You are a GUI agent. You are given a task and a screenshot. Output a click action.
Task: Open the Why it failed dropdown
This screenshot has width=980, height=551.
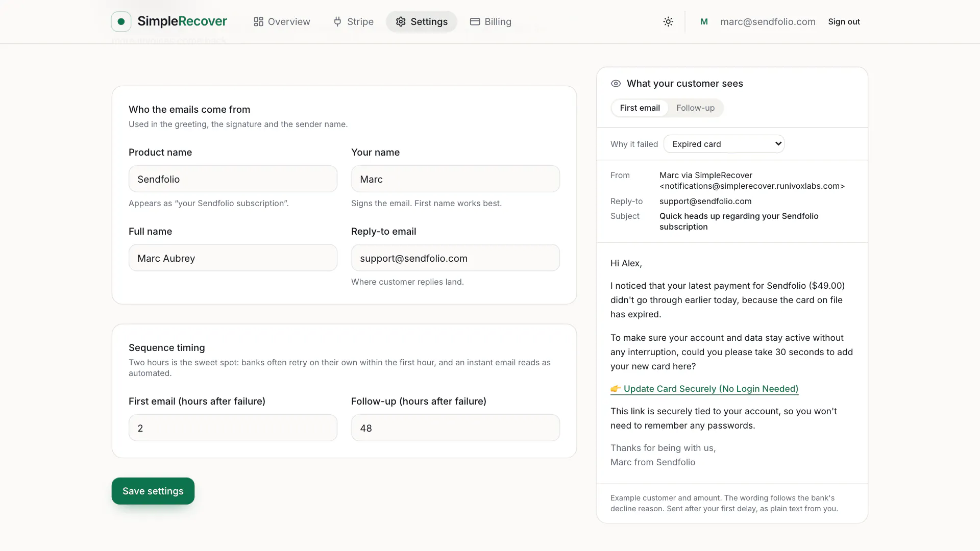click(724, 144)
